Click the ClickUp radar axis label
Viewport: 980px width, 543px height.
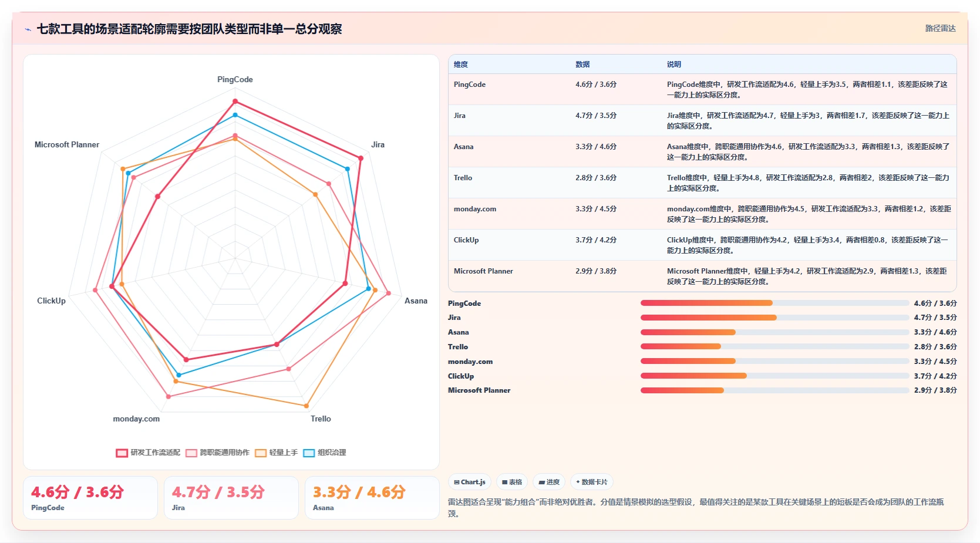(x=51, y=301)
